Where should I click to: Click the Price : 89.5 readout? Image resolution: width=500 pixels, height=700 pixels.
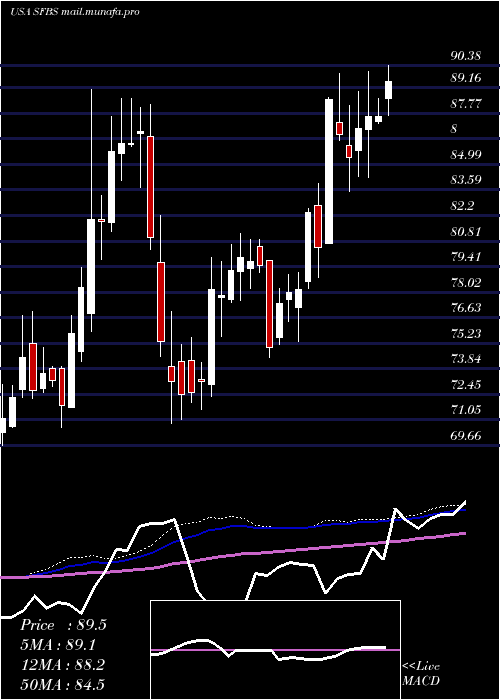63,625
